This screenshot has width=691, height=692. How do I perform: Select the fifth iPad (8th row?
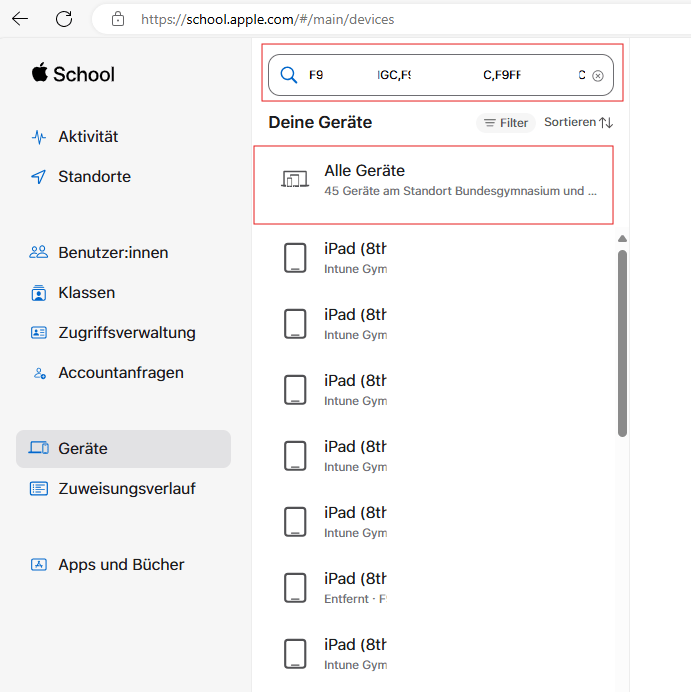click(x=435, y=522)
